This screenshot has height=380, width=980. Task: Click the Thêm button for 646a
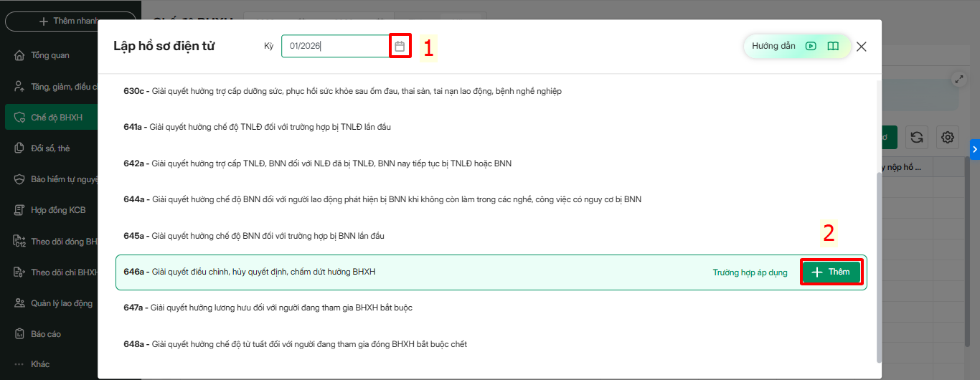pyautogui.click(x=831, y=272)
